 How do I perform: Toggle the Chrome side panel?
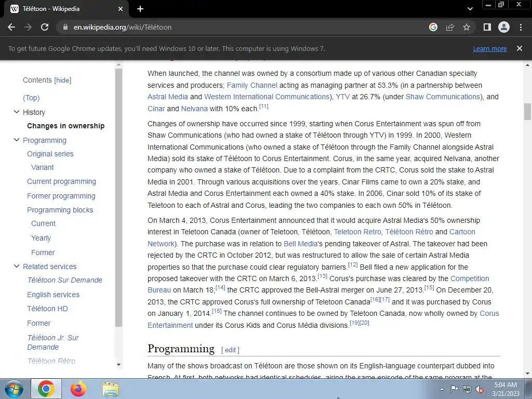click(487, 27)
